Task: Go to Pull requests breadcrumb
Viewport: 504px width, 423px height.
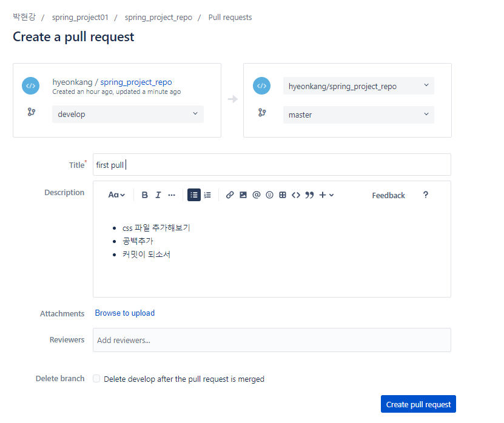Action: [230, 18]
